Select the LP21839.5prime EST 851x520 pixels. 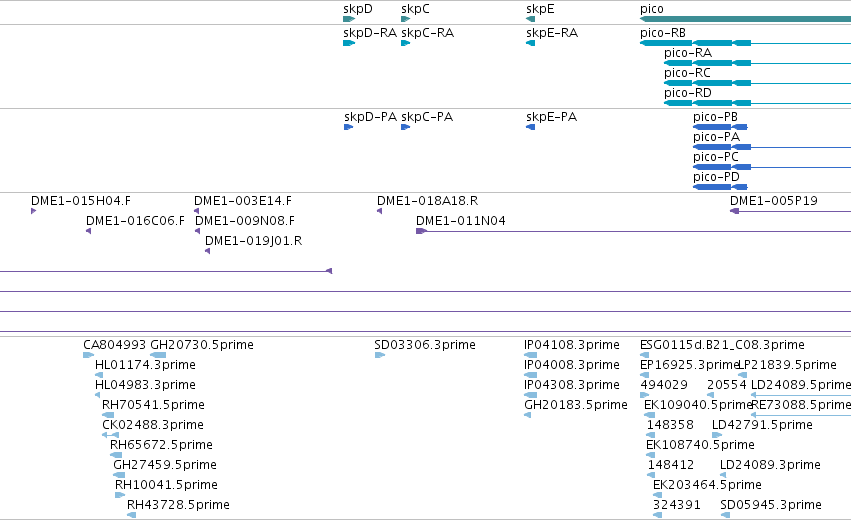click(742, 375)
